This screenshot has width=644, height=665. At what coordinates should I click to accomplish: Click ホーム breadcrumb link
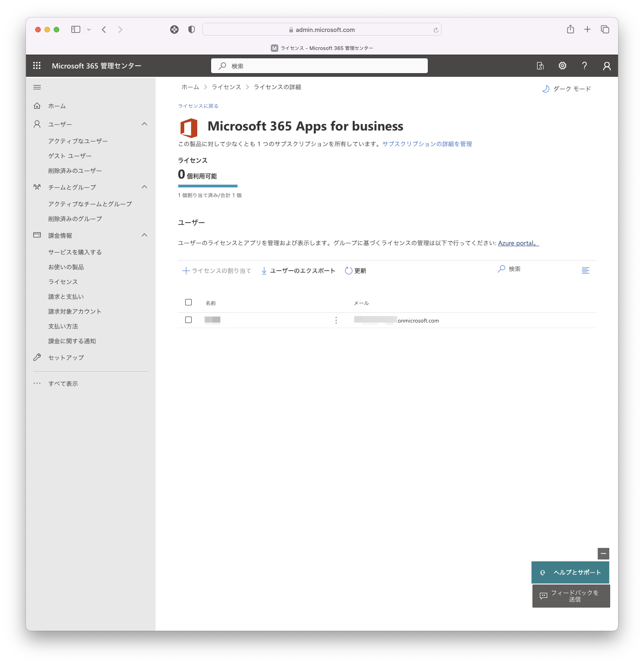(x=190, y=87)
